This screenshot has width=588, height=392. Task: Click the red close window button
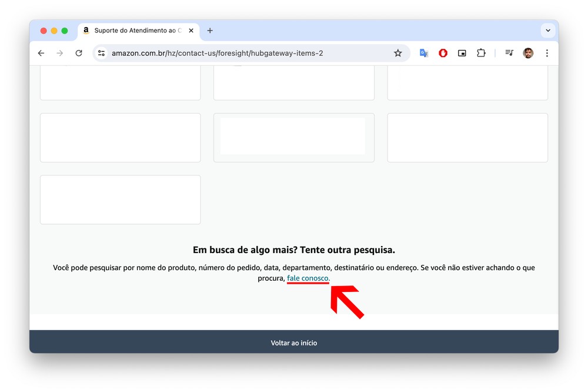[x=44, y=31]
